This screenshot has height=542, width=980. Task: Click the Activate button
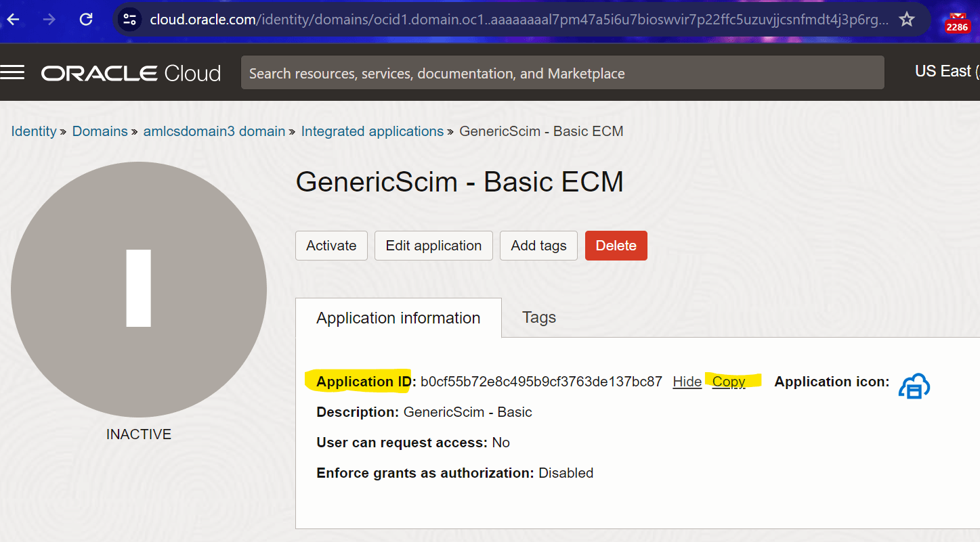point(331,246)
